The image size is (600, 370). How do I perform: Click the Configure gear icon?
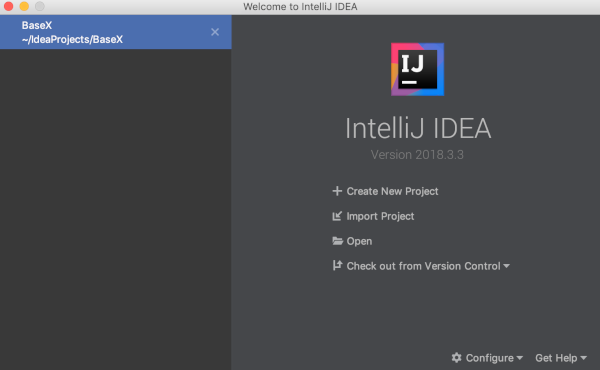456,358
